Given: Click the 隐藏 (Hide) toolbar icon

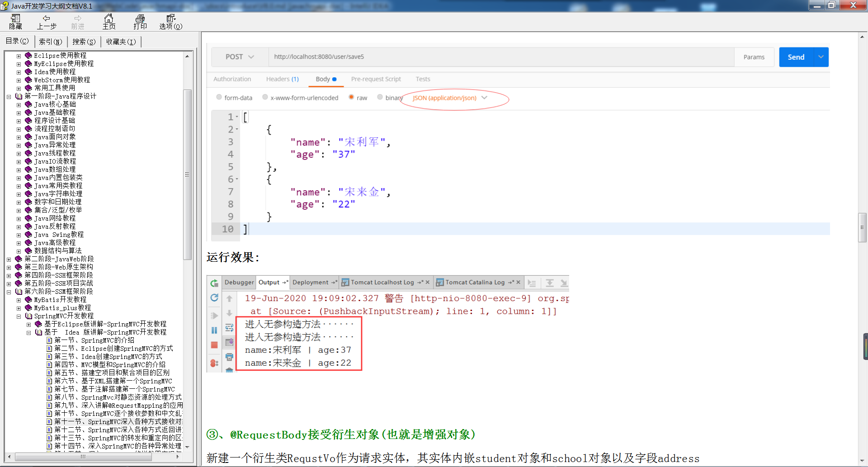Looking at the screenshot, I should [15, 21].
